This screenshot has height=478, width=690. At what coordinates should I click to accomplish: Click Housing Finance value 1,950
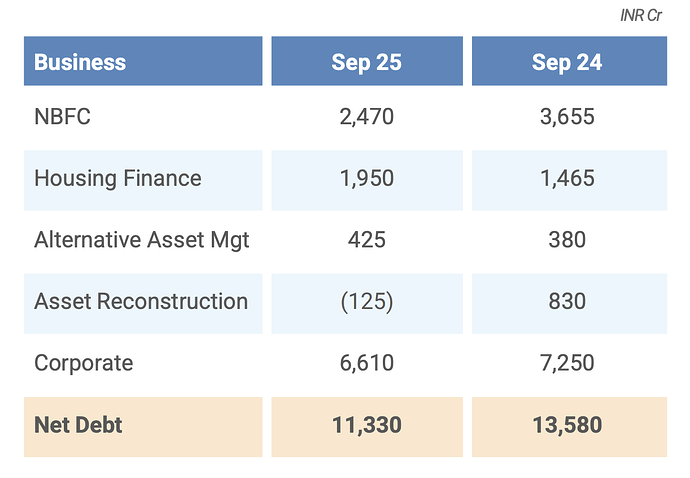click(x=366, y=179)
